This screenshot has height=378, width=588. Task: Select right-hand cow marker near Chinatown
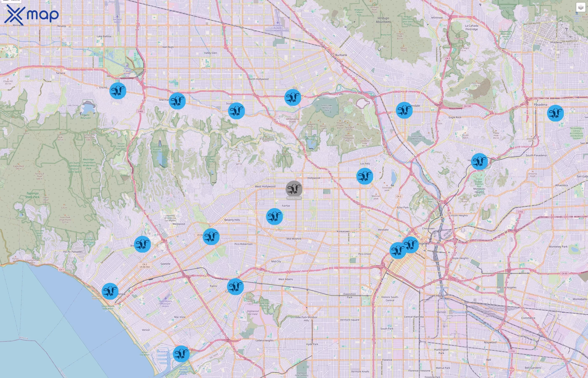point(410,245)
